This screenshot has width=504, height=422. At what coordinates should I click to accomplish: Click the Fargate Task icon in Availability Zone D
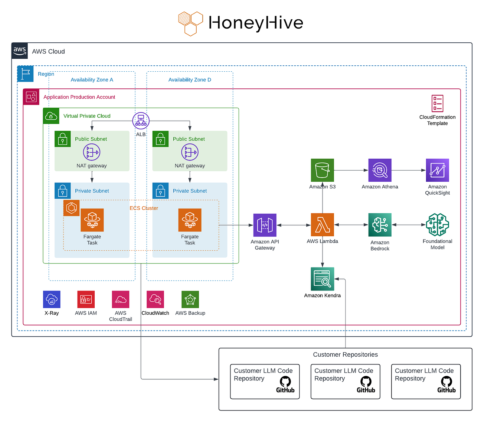[x=190, y=220]
